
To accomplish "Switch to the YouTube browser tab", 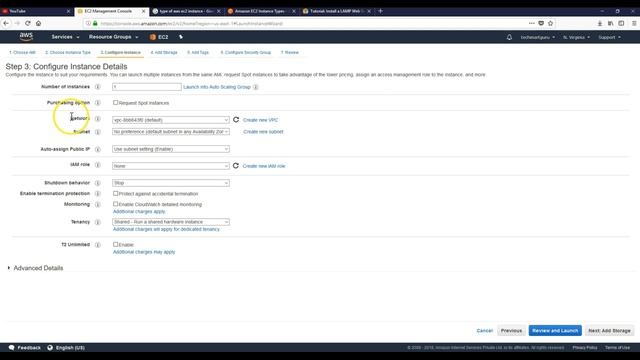I will tap(36, 11).
